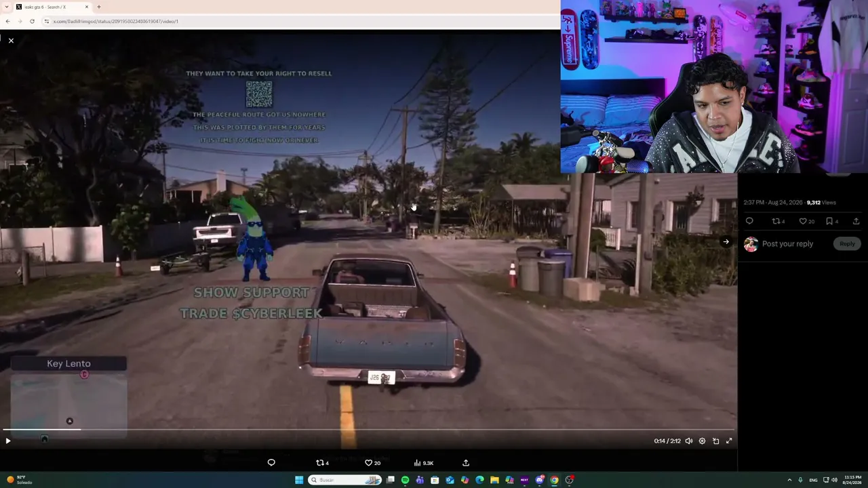The image size is (868, 488).
Task: Like the post using heart below video
Action: 372,463
